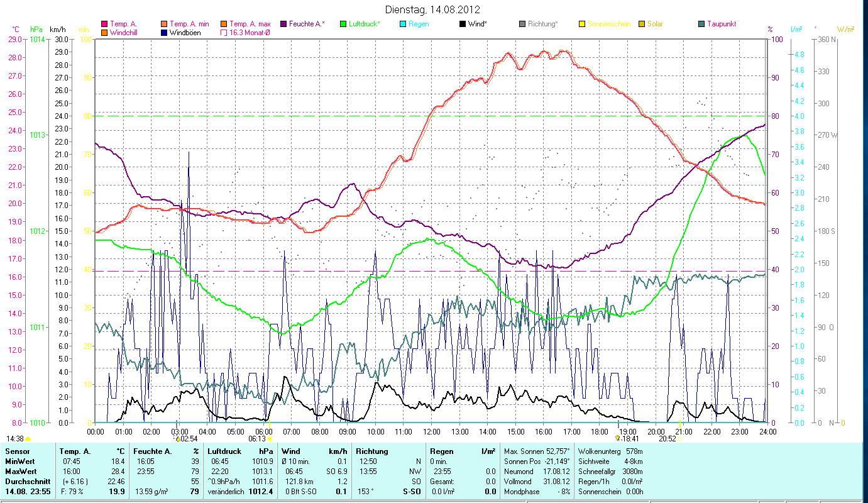Click the Taupunkt legend color square
Viewport: 868px width, 503px height.
(x=701, y=25)
